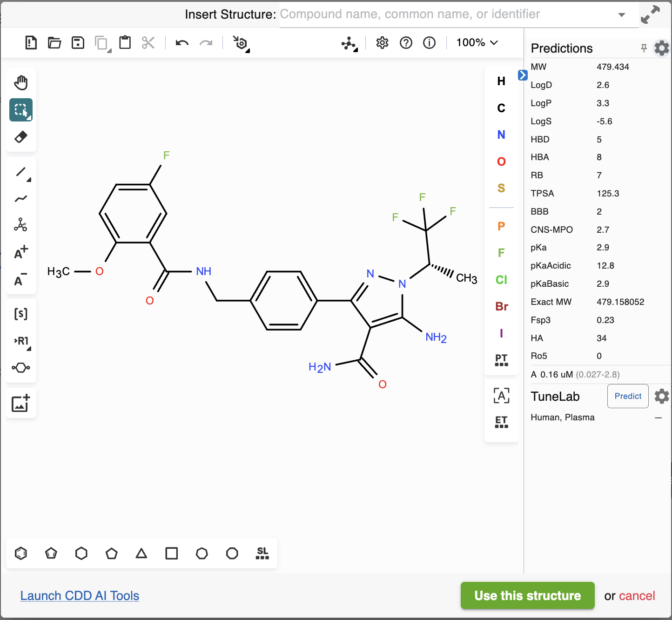Pick the Fluorine atom button
Image resolution: width=672 pixels, height=620 pixels.
coord(501,253)
